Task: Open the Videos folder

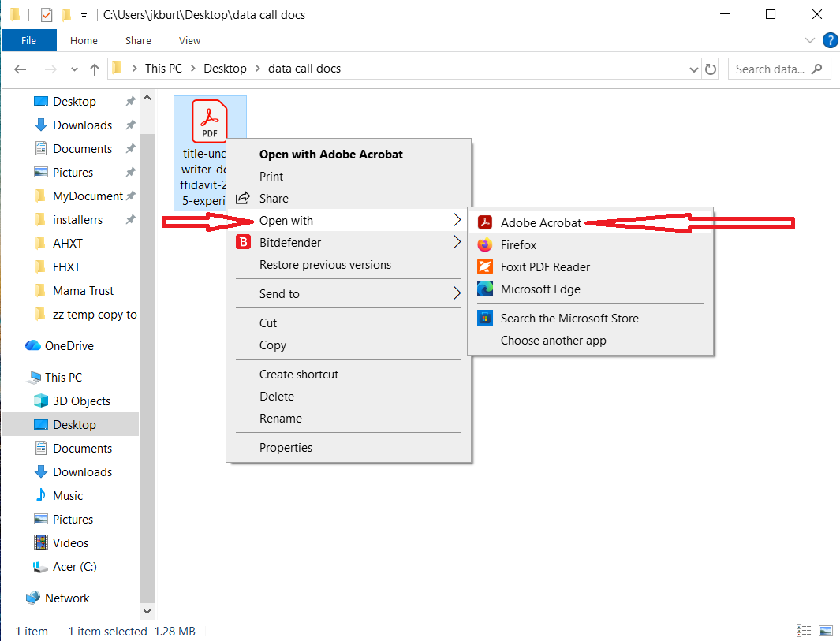Action: coord(69,542)
